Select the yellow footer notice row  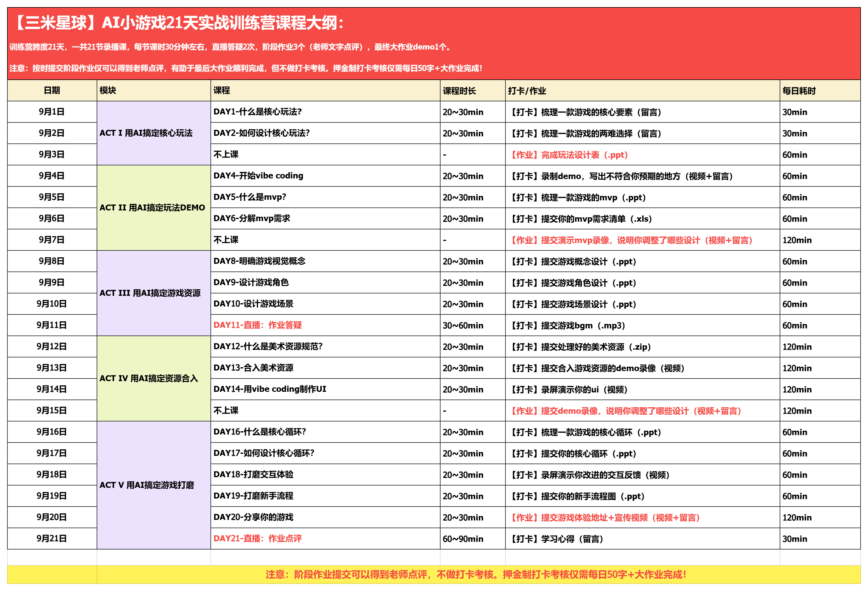pyautogui.click(x=475, y=574)
